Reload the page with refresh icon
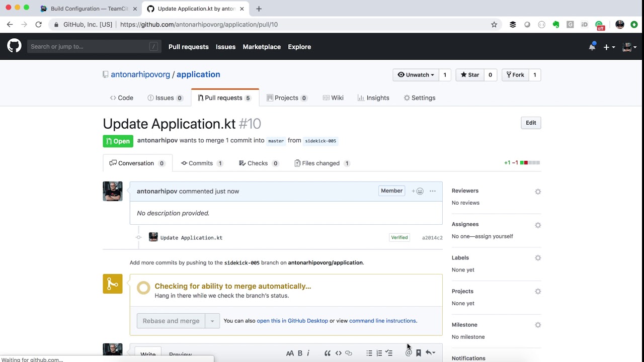This screenshot has width=644, height=362. (x=38, y=24)
